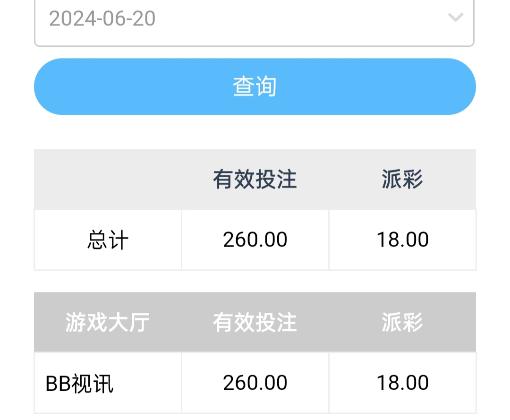
Task: Open the 2024-06-20 date dropdown
Action: pyautogui.click(x=254, y=19)
